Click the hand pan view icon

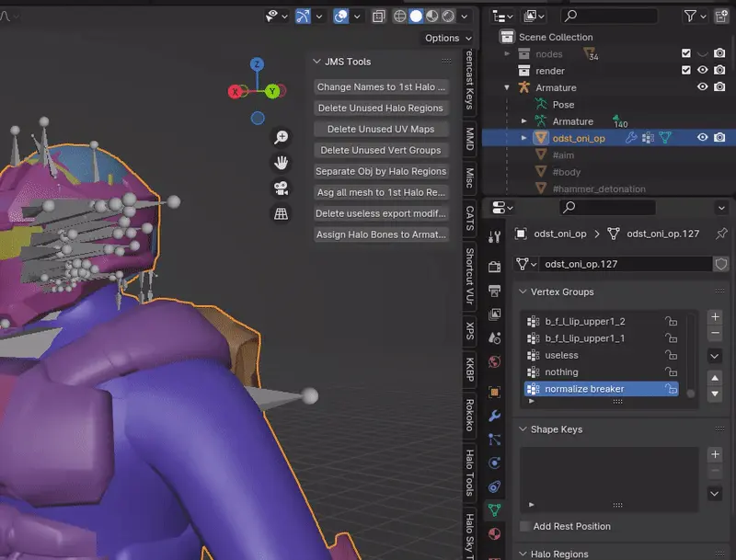coord(282,163)
